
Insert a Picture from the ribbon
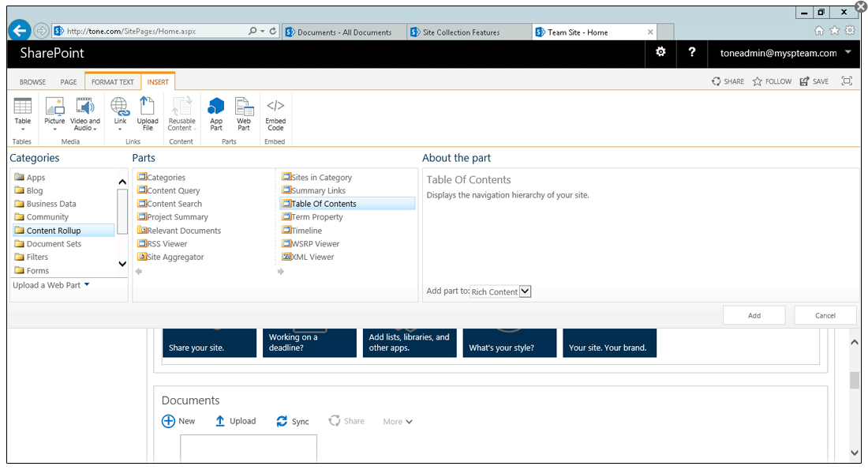[54, 114]
